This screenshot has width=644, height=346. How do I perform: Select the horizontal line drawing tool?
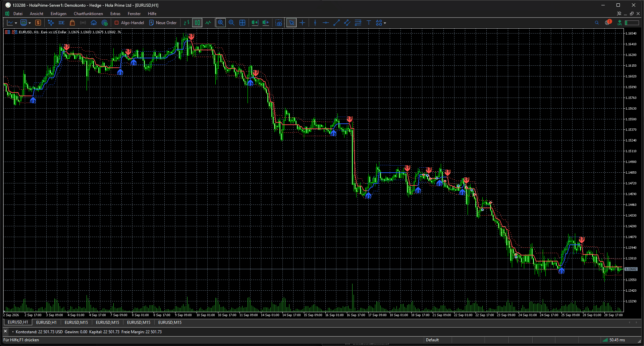pyautogui.click(x=326, y=23)
